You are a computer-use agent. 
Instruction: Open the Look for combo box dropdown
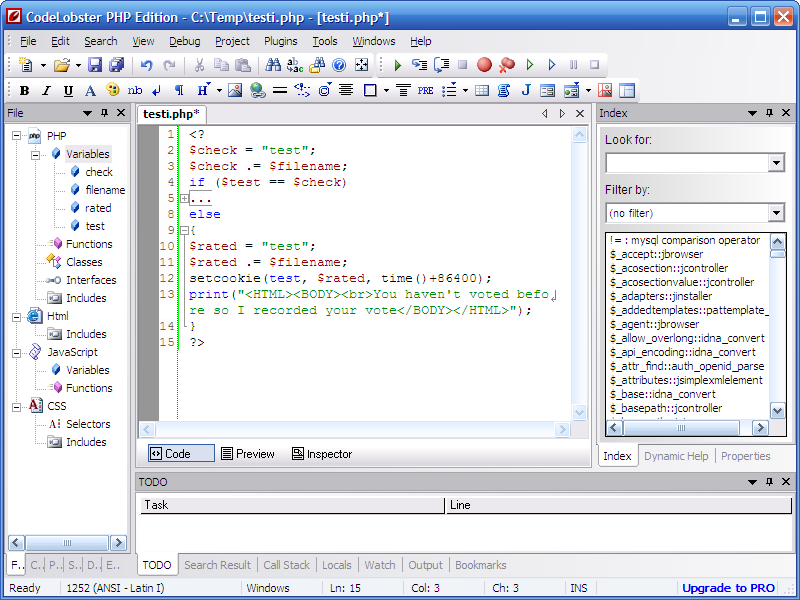pyautogui.click(x=776, y=163)
